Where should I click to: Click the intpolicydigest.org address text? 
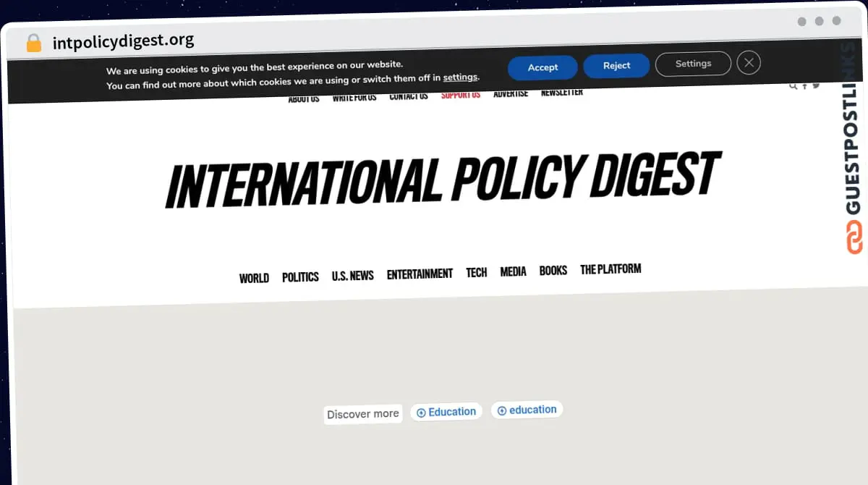tap(123, 41)
